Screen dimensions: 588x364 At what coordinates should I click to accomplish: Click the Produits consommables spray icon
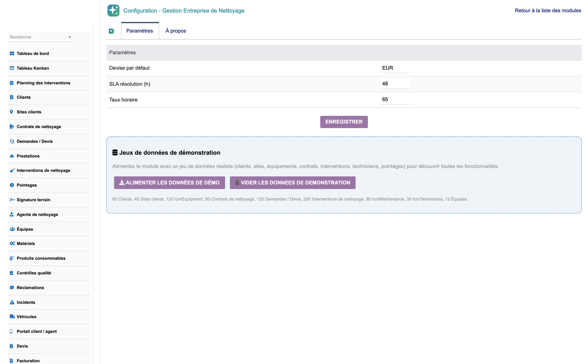pos(12,258)
